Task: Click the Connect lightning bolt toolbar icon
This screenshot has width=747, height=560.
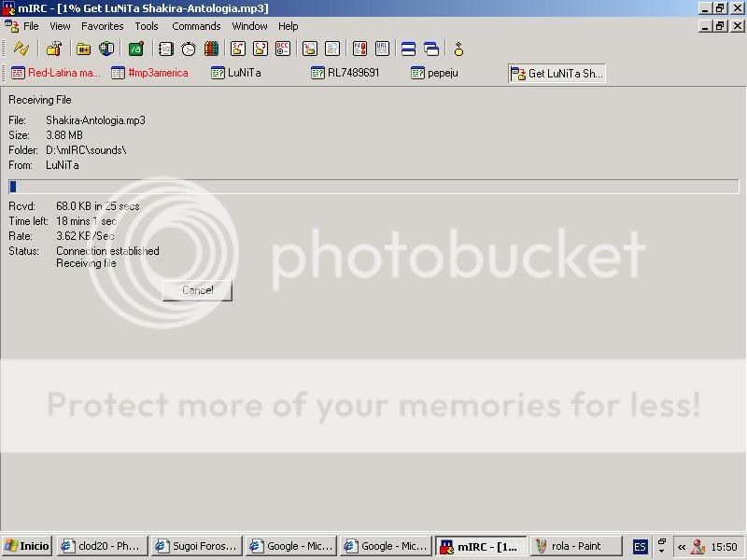Action: (x=21, y=49)
